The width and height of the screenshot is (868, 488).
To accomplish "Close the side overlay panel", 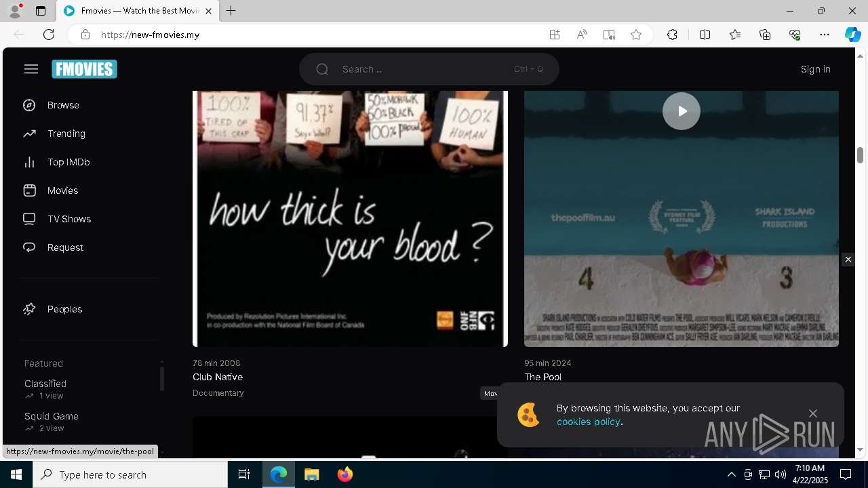I will (x=848, y=260).
